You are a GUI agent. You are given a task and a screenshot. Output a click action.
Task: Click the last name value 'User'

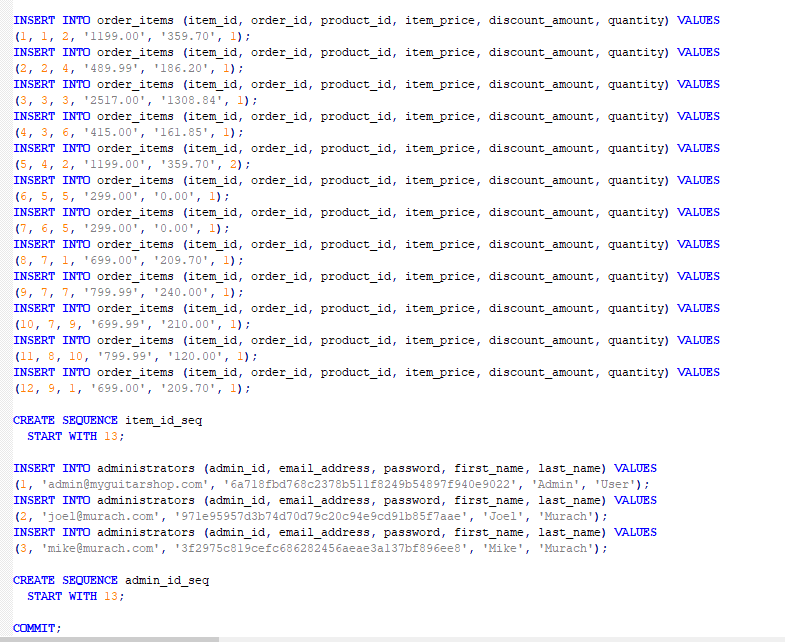(615, 484)
